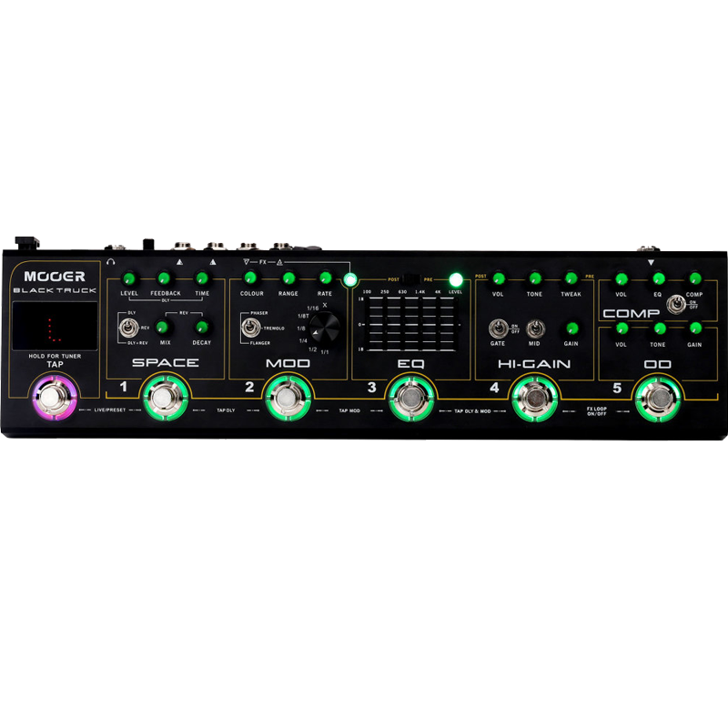
Task: Click the BLACK TRUCK name text
Action: 55,290
